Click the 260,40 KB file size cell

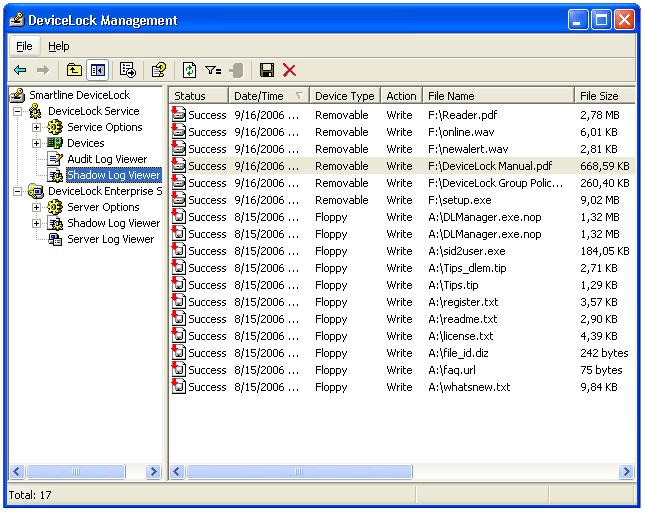click(605, 183)
